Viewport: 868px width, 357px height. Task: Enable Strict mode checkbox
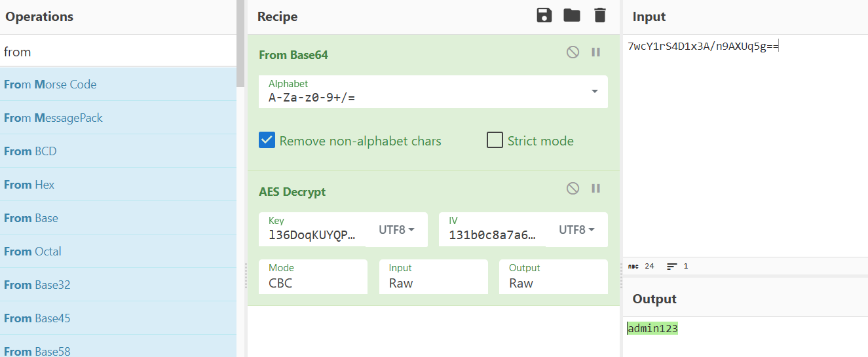tap(495, 140)
